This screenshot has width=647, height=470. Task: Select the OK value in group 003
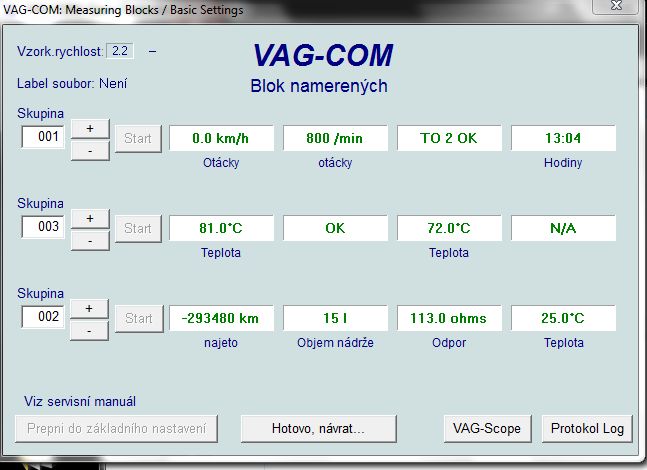click(x=335, y=228)
